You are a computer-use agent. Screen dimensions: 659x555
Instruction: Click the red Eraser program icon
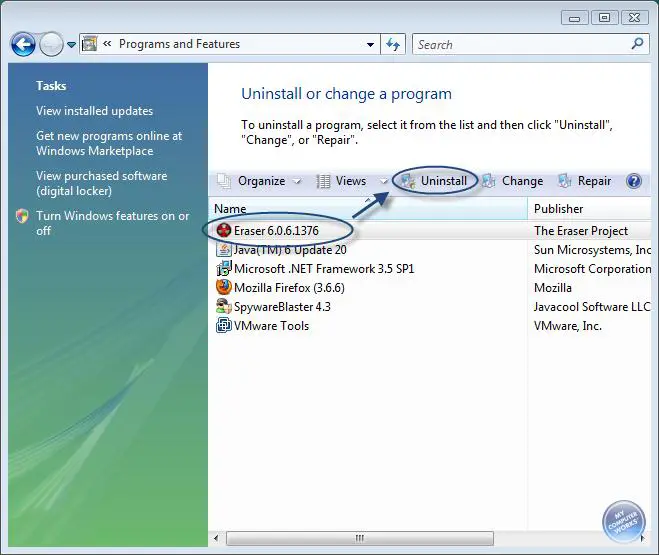tap(224, 230)
